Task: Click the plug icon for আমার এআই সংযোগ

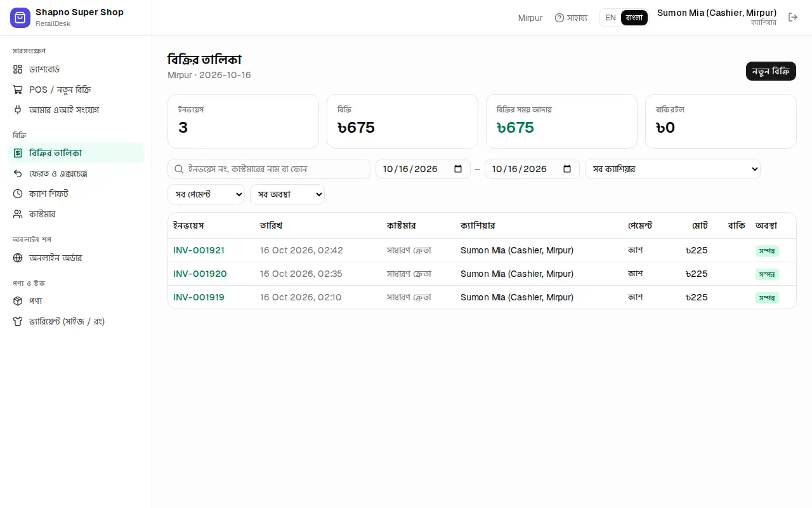Action: (18, 110)
